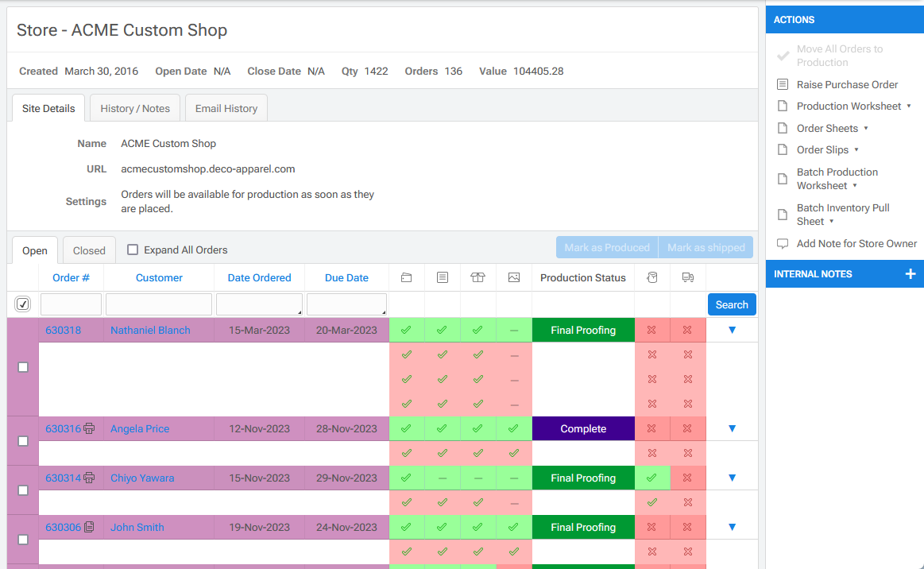Sort by the Due Date column header
This screenshot has height=569, width=924.
(x=346, y=277)
